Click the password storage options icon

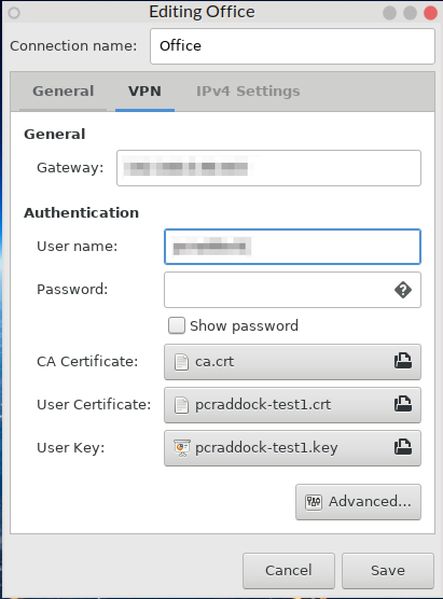coord(403,290)
